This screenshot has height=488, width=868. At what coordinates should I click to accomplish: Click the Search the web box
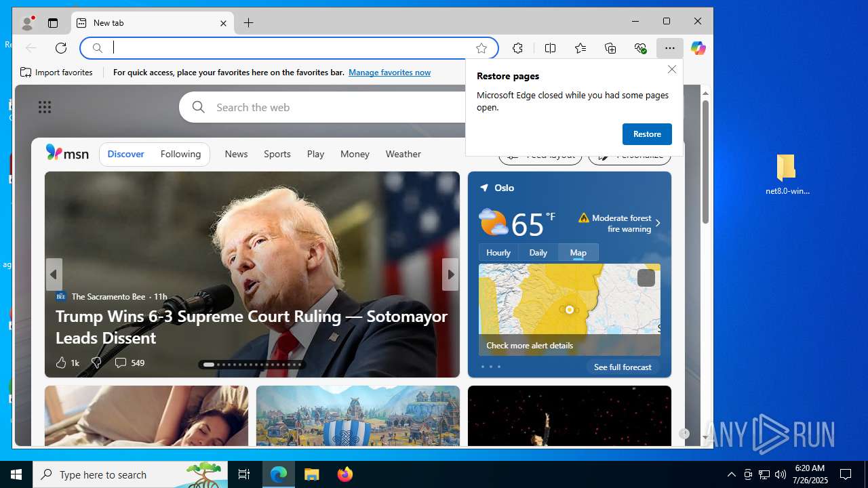point(323,107)
